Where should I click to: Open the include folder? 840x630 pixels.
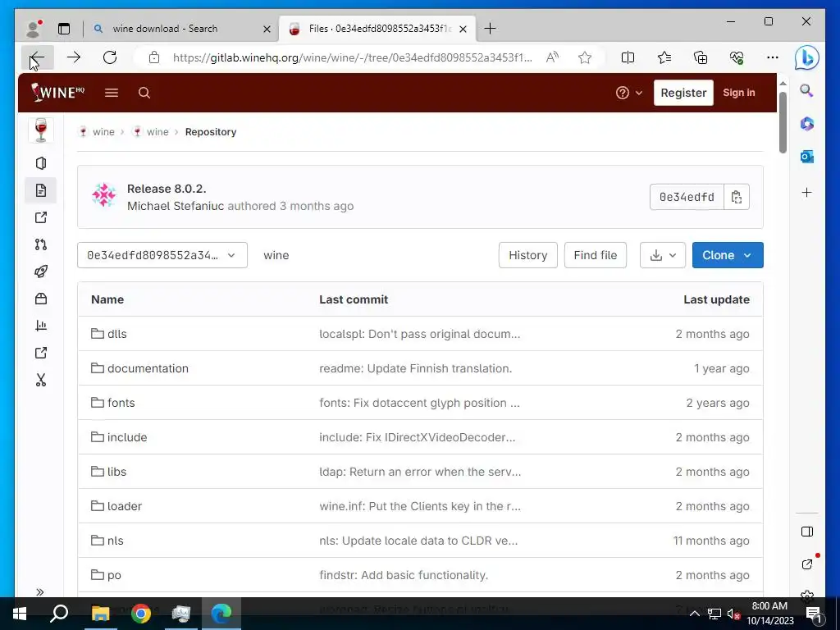(x=119, y=437)
